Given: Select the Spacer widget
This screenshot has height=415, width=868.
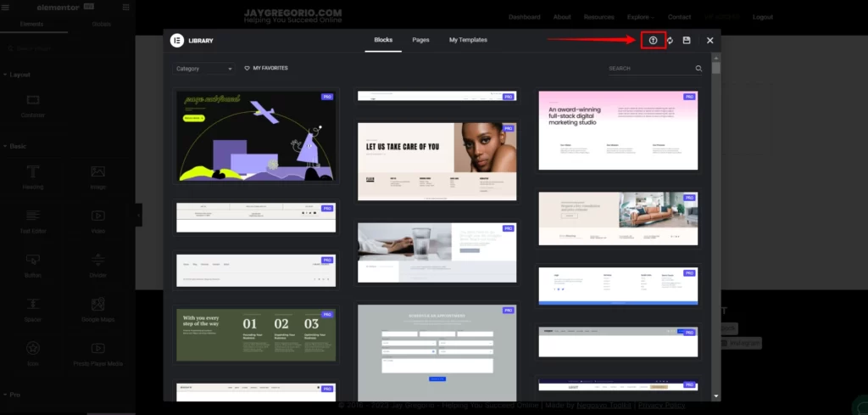Looking at the screenshot, I should point(33,311).
